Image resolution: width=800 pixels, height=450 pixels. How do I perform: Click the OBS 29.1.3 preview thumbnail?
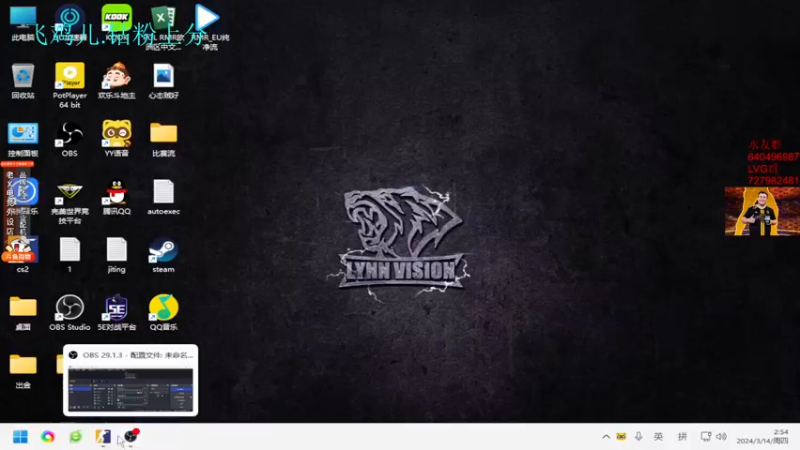tap(131, 390)
